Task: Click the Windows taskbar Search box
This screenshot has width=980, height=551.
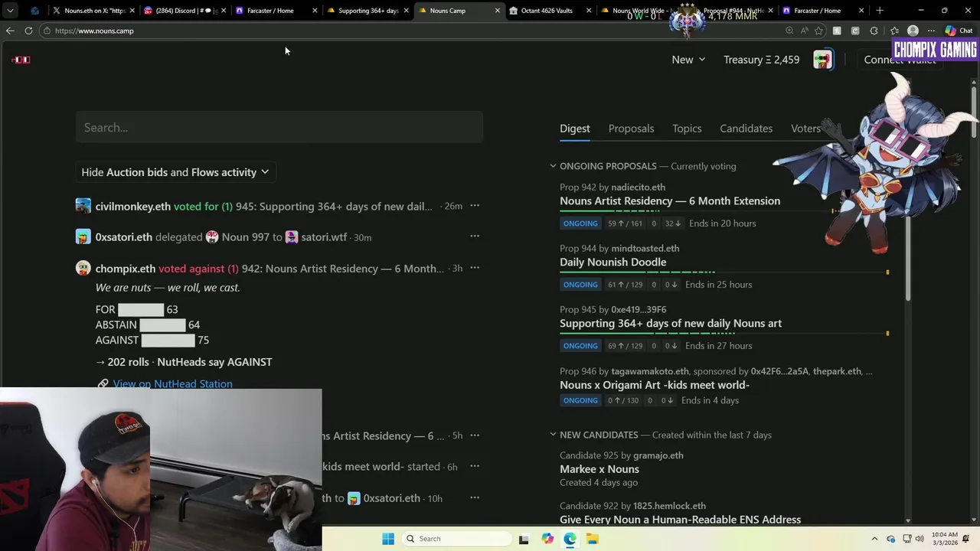Action: tap(456, 539)
